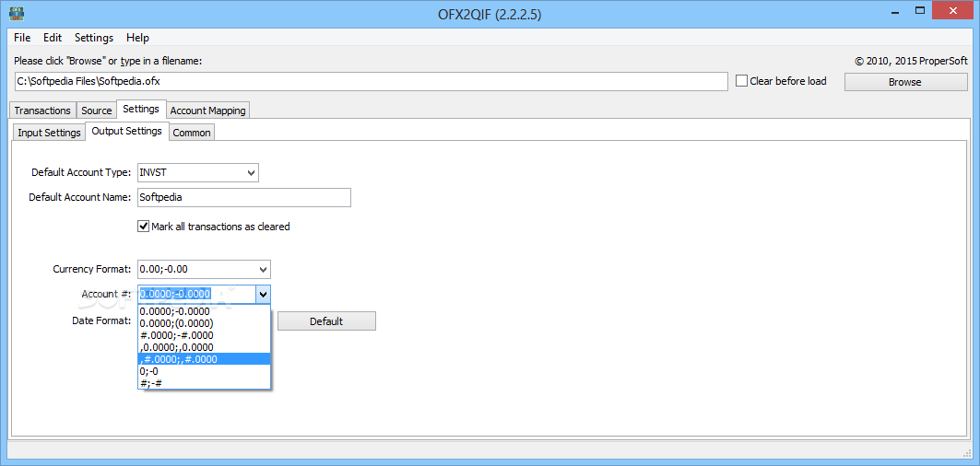Enable the Clear before load checkbox
980x466 pixels.
[742, 81]
